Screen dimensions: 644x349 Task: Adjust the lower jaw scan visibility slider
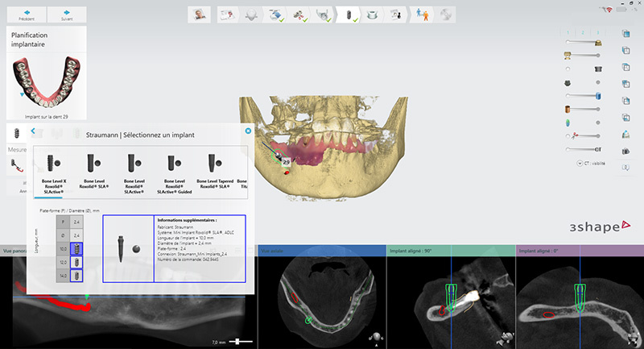click(582, 56)
